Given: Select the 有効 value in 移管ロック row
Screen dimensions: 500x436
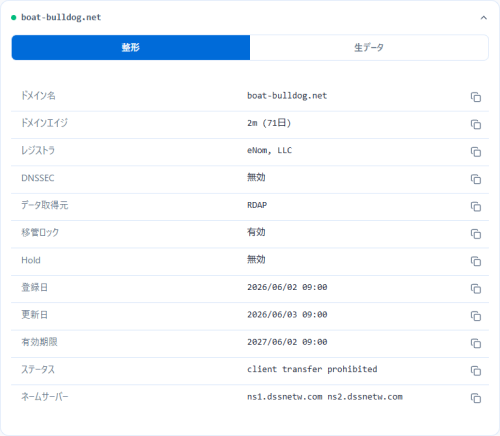Looking at the screenshot, I should 256,232.
